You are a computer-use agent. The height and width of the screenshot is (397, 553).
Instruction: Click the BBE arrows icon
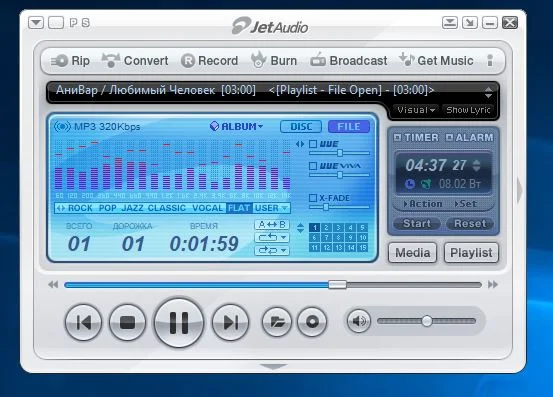[300, 144]
